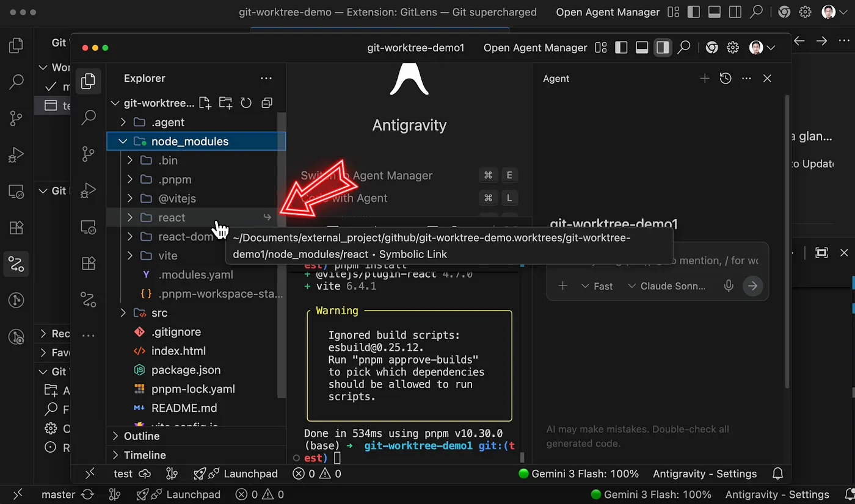Expand the Outline section

coord(196,436)
